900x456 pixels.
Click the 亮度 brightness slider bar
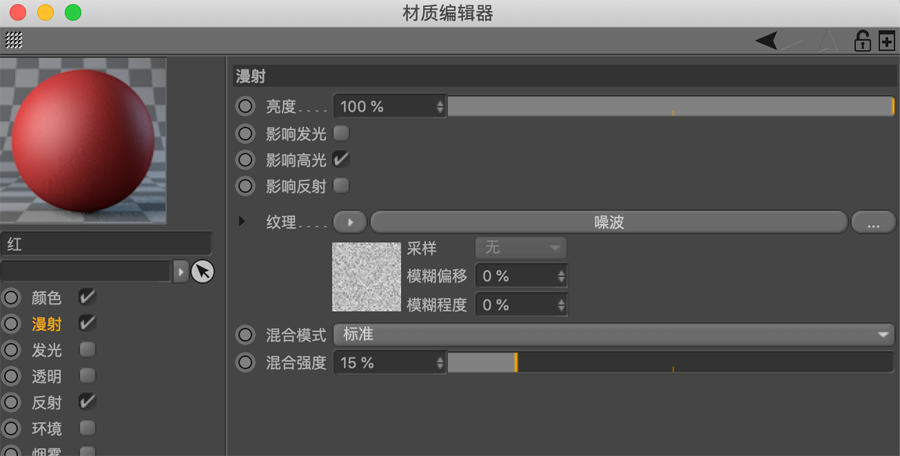(670, 107)
